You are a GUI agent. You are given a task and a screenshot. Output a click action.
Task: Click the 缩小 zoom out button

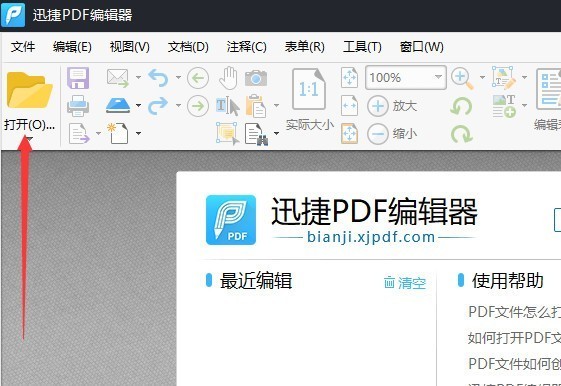pos(392,134)
